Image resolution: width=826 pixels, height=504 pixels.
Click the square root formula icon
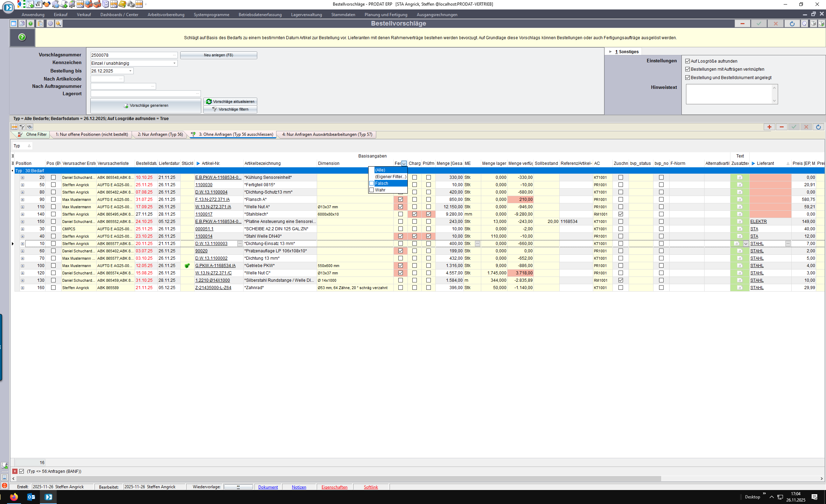[38, 4]
